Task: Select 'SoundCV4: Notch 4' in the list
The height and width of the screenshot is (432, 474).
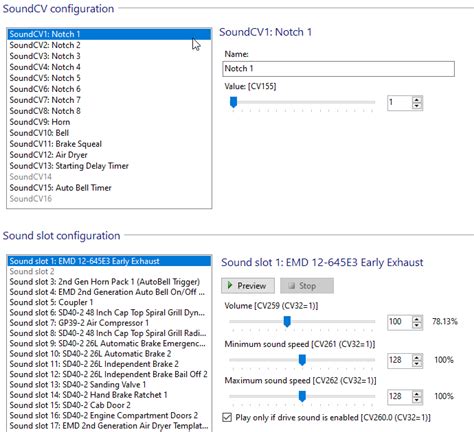Action: tap(109, 67)
